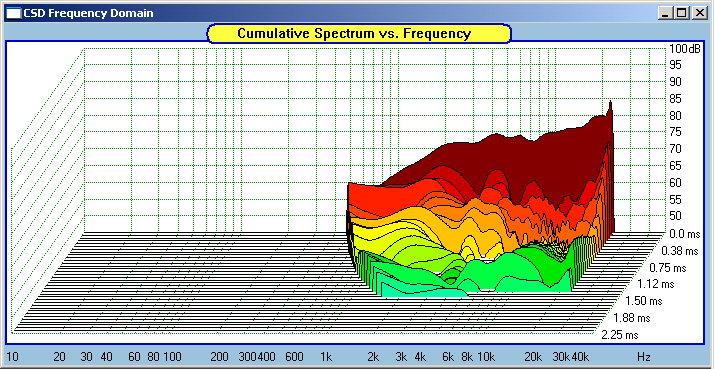Click the '100dB' level axis label
The width and height of the screenshot is (714, 369).
pyautogui.click(x=685, y=49)
